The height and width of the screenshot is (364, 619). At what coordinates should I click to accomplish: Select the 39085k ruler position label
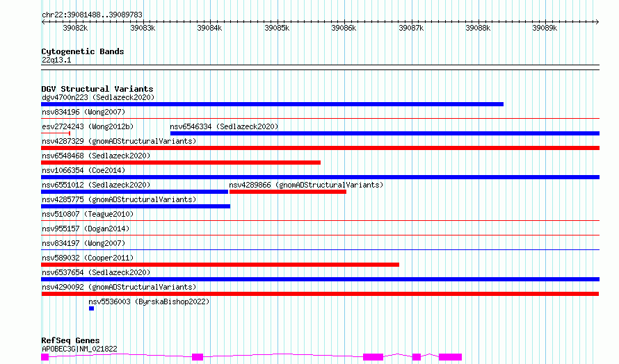277,28
